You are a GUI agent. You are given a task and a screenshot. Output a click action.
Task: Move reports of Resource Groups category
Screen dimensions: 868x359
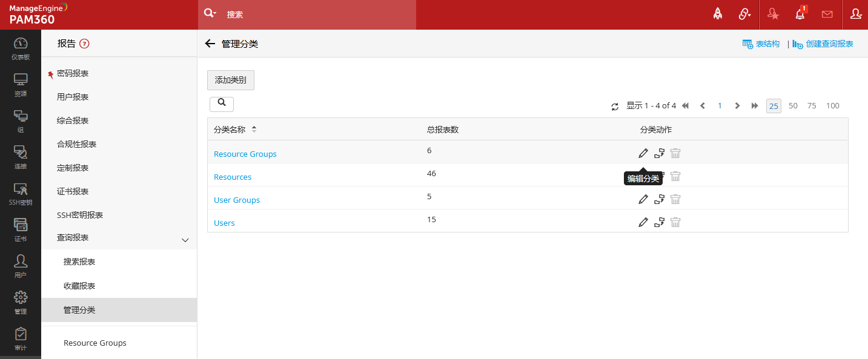[x=659, y=153]
